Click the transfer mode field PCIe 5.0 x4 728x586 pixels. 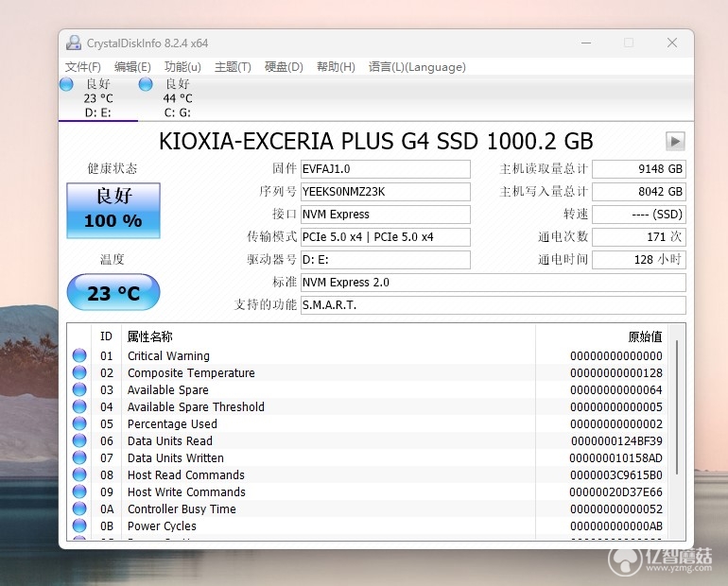386,237
